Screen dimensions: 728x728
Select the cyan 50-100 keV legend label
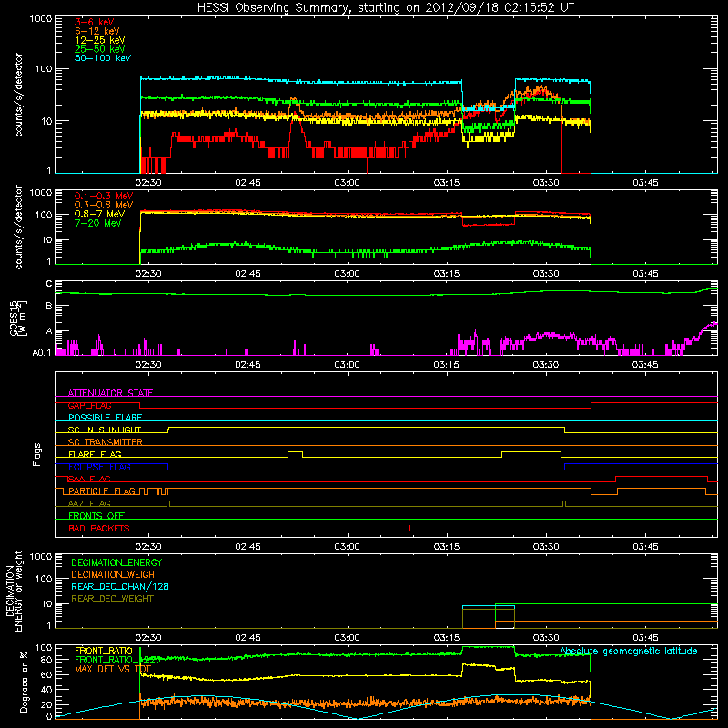tap(103, 57)
